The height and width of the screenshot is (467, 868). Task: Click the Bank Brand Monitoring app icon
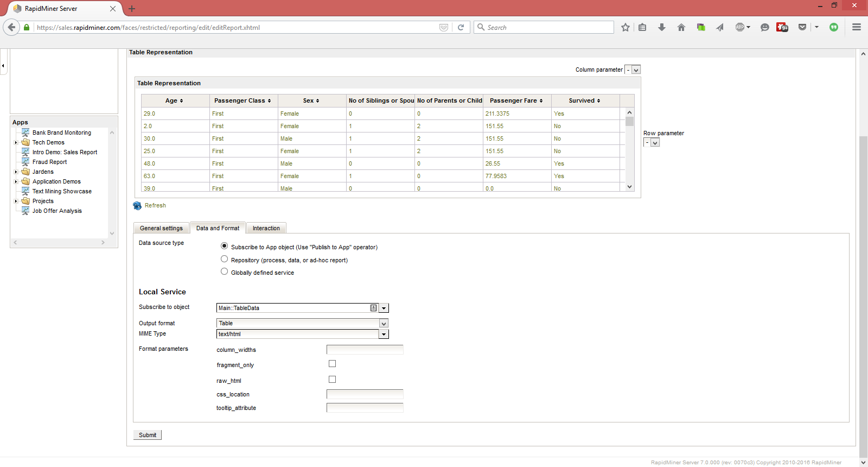click(x=25, y=132)
